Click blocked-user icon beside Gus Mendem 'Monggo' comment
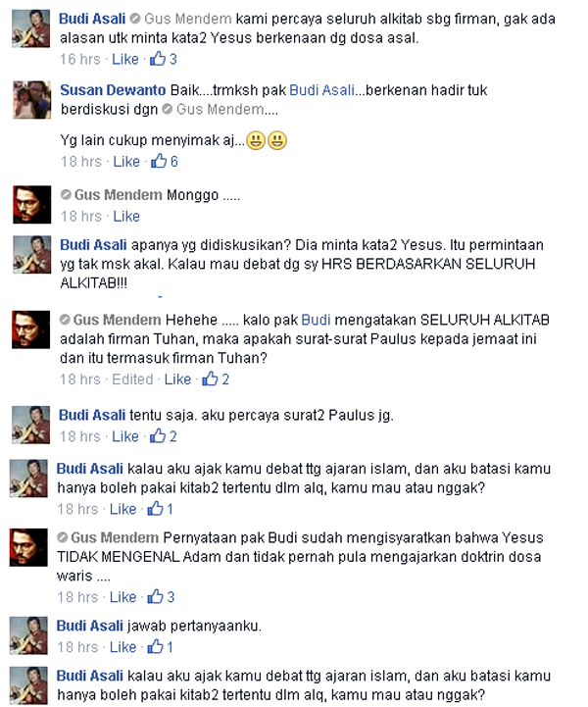Image resolution: width=588 pixels, height=707 pixels. click(66, 195)
